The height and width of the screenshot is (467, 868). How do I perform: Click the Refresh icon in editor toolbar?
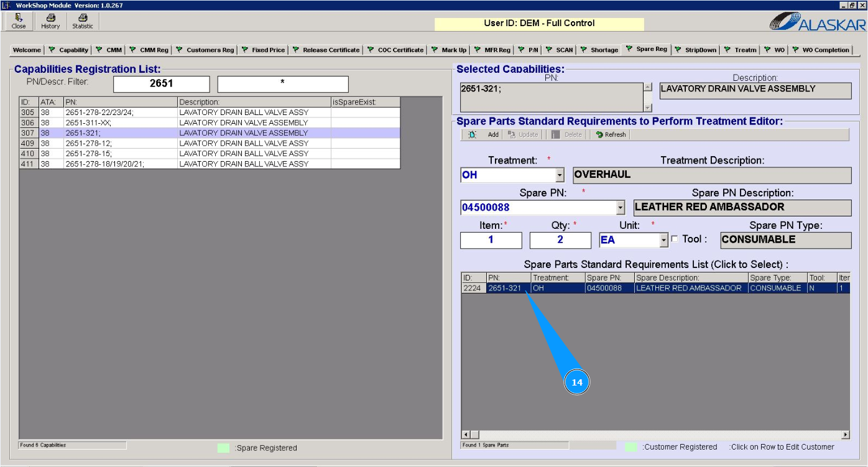coord(599,134)
